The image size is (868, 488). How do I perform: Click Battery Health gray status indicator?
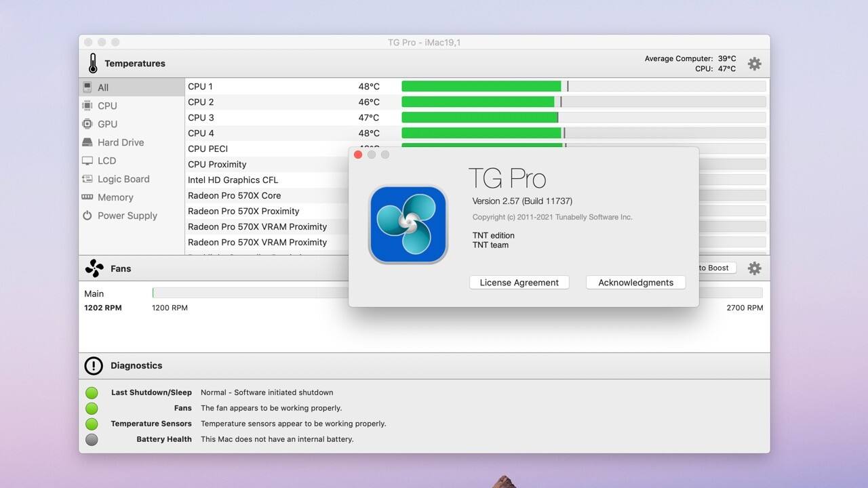92,439
